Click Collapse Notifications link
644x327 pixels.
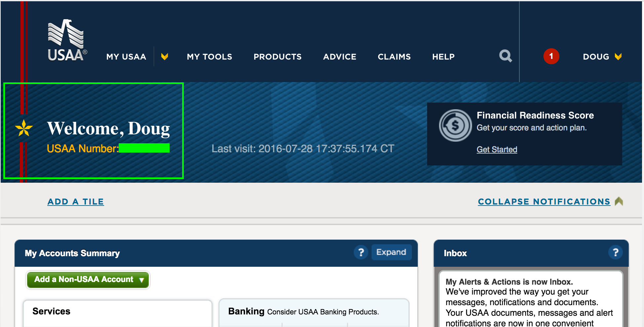tap(544, 202)
